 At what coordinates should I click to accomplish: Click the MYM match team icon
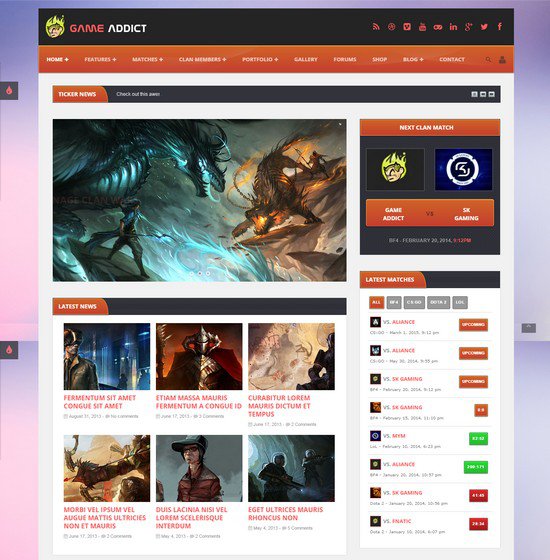tap(375, 436)
